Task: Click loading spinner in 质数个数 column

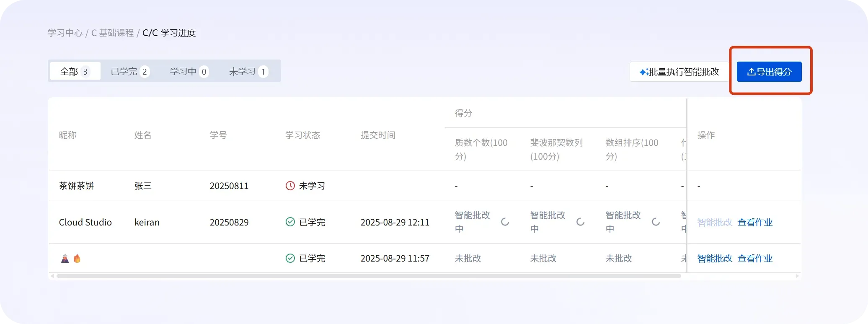Action: click(x=505, y=222)
